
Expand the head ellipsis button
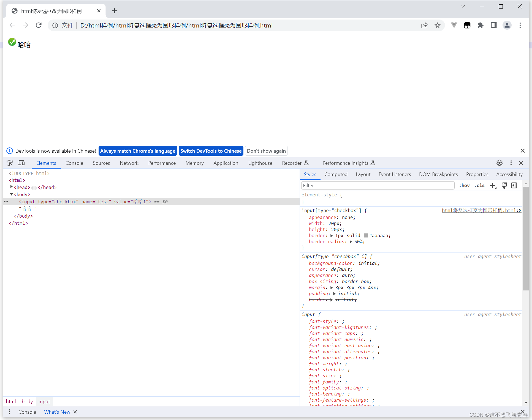pos(34,188)
